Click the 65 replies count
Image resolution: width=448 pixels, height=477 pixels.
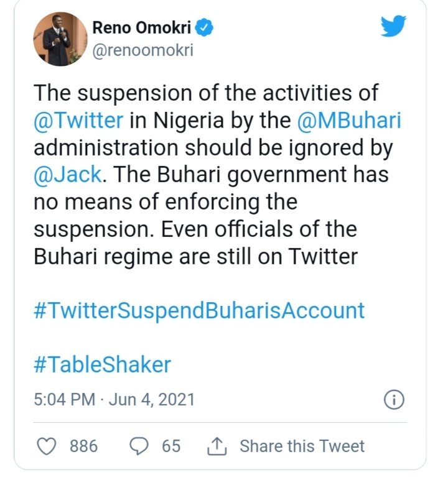pyautogui.click(x=171, y=446)
